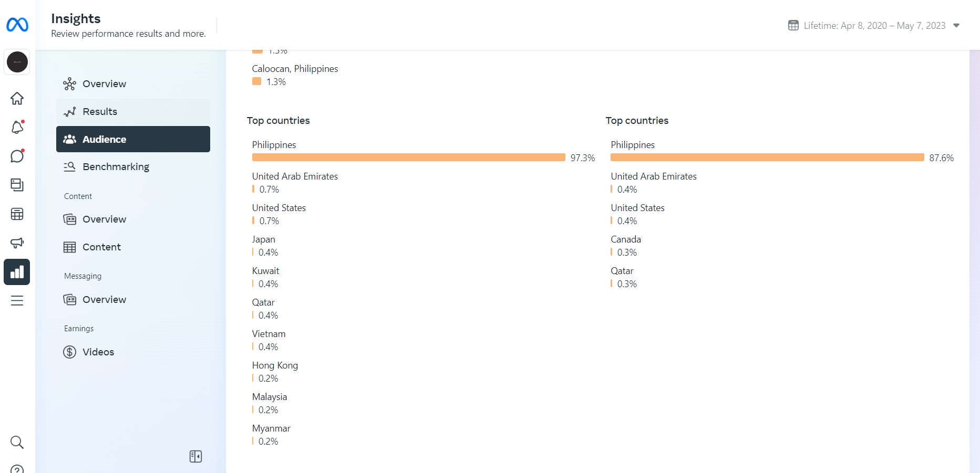Open Earnings Videos item
The height and width of the screenshot is (473, 980).
pos(98,352)
